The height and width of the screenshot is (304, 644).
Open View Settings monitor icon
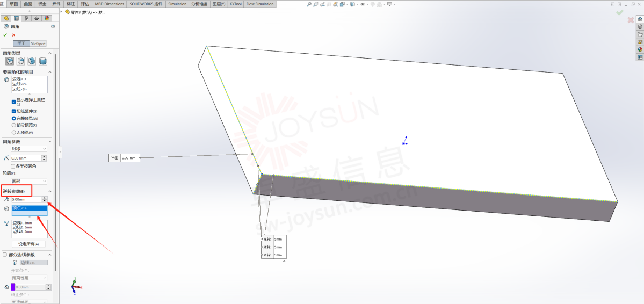389,4
